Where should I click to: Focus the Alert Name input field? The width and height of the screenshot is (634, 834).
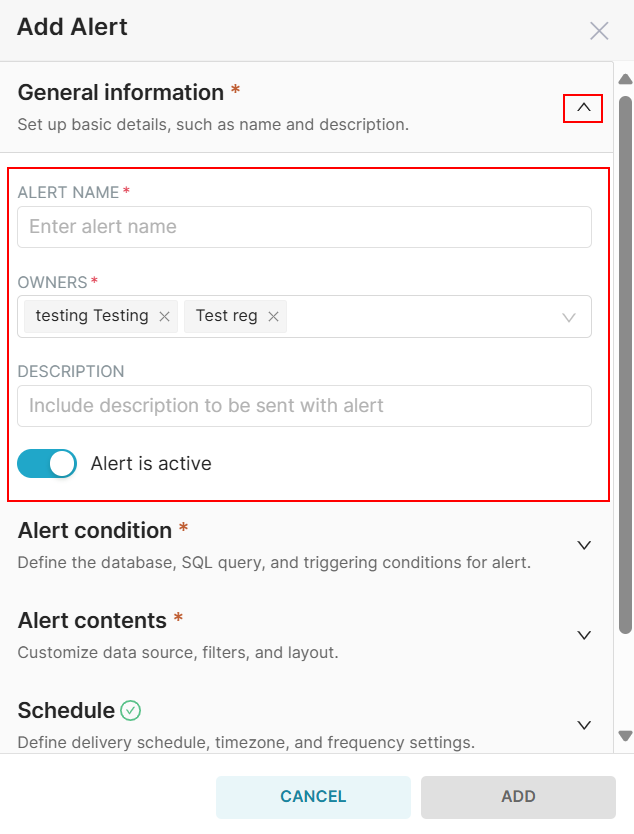[304, 227]
